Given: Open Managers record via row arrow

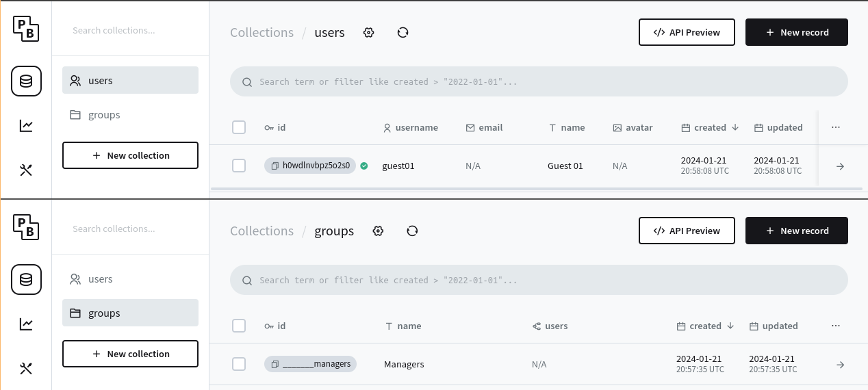Looking at the screenshot, I should pos(840,365).
